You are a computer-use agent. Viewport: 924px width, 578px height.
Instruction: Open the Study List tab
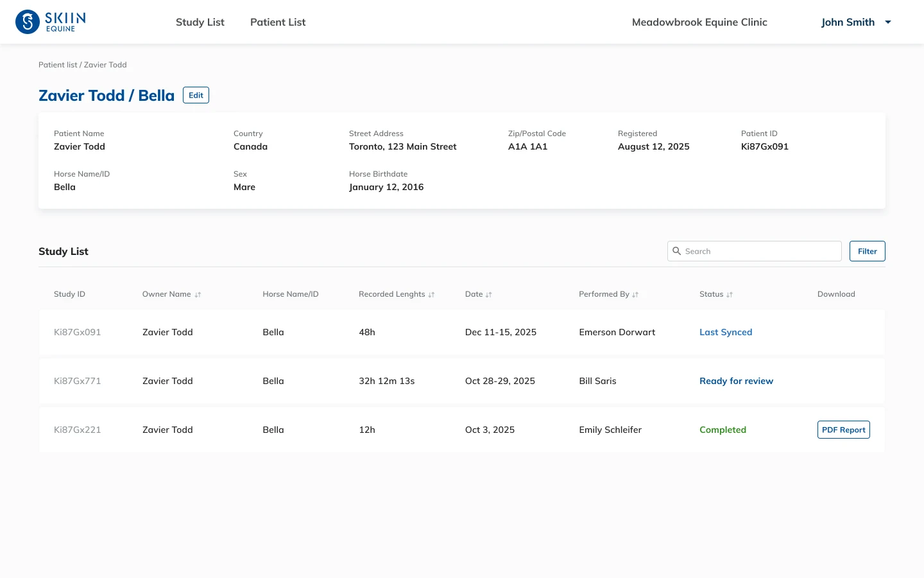click(x=200, y=22)
